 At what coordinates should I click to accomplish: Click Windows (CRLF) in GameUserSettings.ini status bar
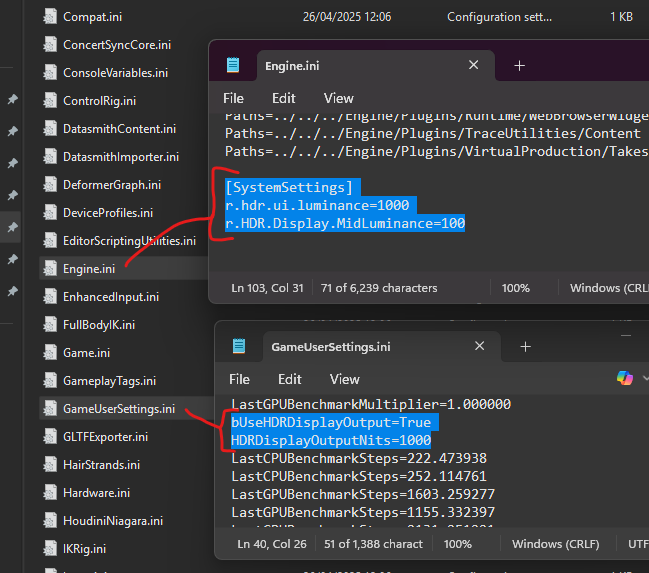[x=555, y=544]
